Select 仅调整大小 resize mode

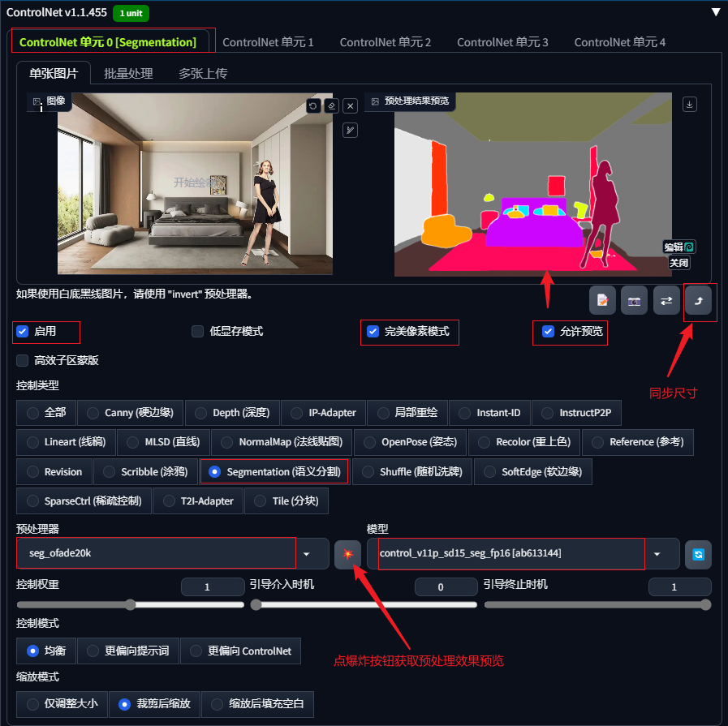[62, 704]
